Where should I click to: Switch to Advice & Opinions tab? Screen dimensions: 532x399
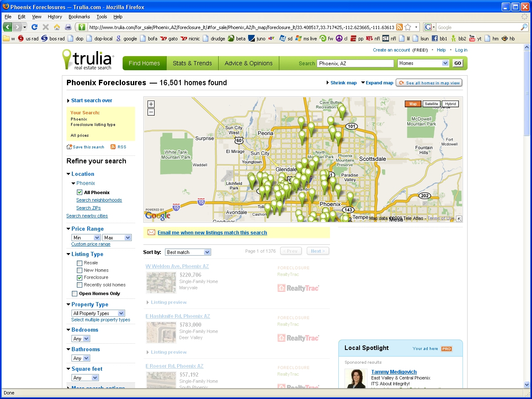249,63
